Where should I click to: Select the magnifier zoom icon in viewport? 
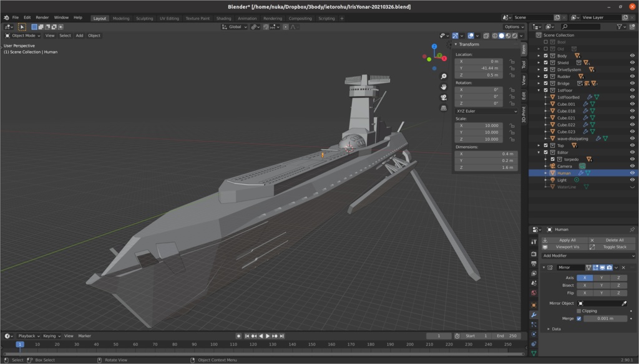(x=443, y=76)
